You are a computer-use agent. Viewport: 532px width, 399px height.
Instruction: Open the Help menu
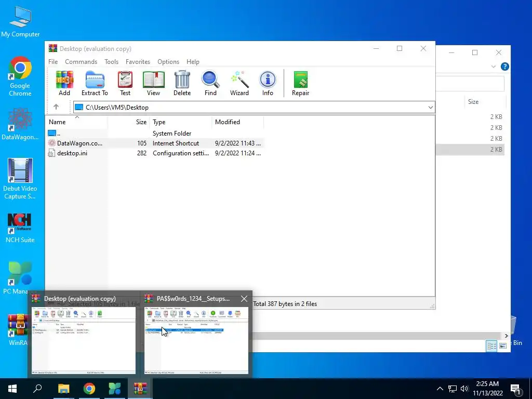click(193, 62)
